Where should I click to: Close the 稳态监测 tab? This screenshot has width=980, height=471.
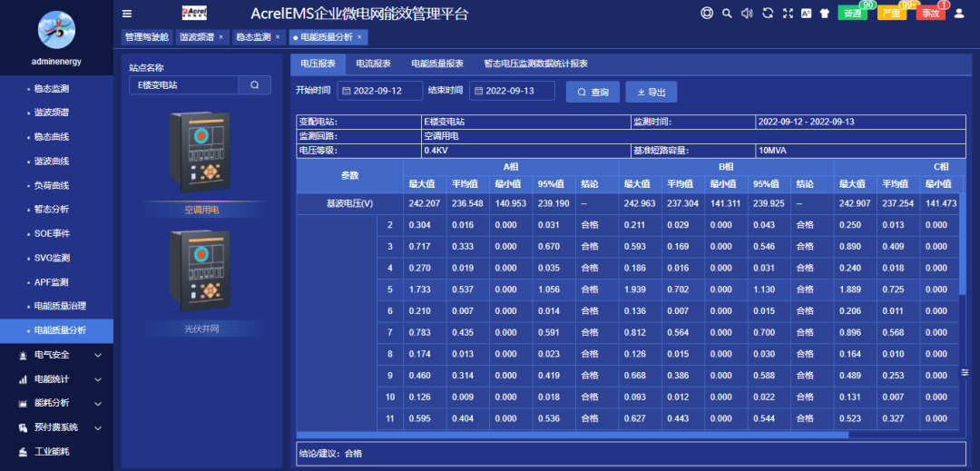[278, 37]
